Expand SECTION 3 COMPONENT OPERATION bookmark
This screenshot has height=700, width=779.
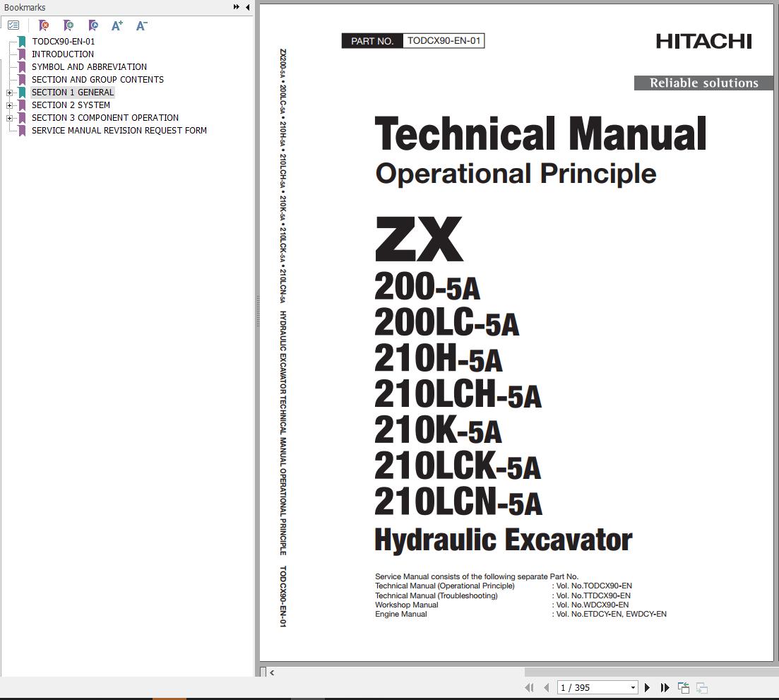(x=9, y=118)
